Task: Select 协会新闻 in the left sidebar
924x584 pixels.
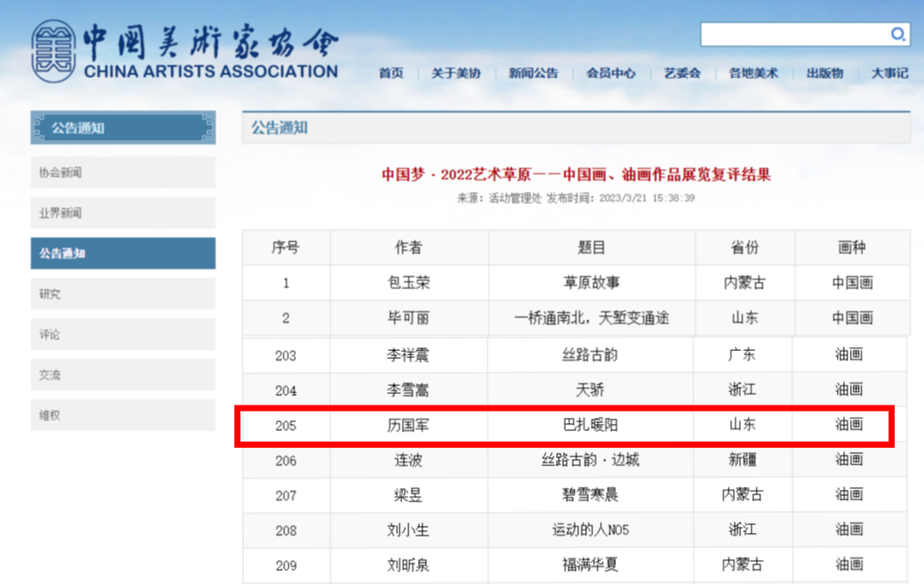Action: pyautogui.click(x=122, y=172)
